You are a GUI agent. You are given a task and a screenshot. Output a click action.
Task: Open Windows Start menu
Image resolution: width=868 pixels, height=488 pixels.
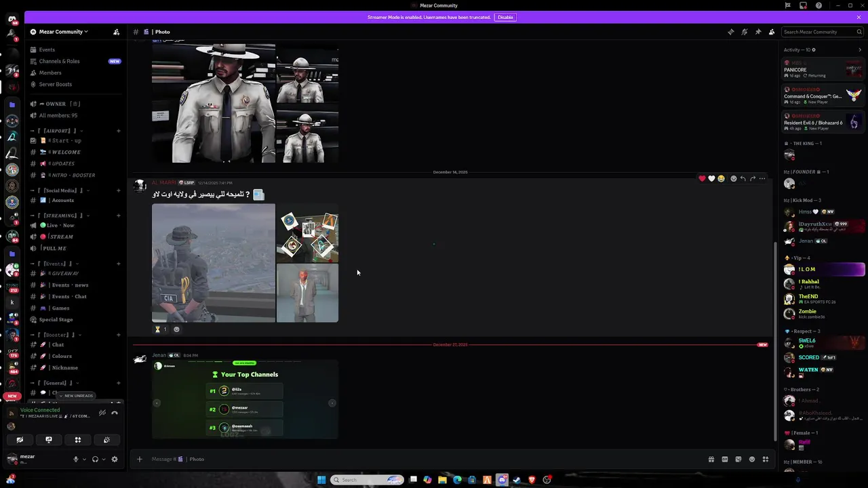pos(321,480)
